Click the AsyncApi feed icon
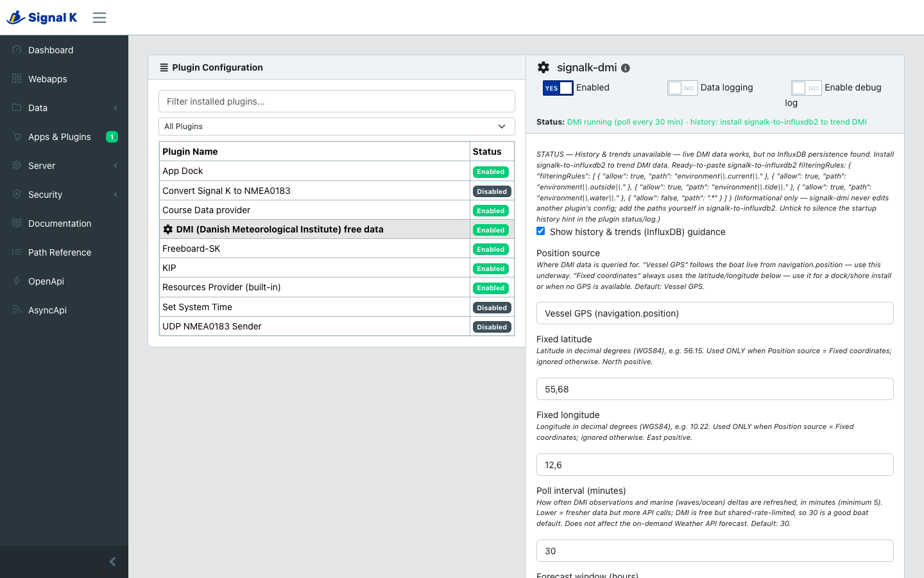The width and height of the screenshot is (924, 578). click(x=17, y=310)
